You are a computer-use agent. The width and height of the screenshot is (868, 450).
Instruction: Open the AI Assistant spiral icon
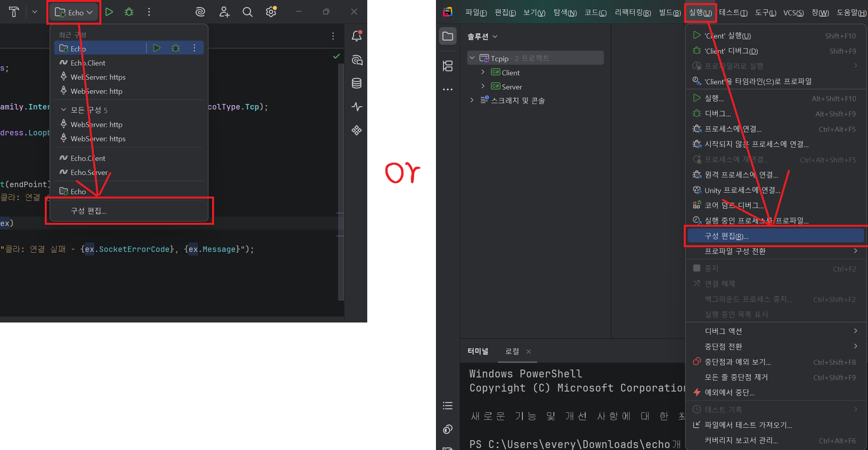(x=200, y=12)
